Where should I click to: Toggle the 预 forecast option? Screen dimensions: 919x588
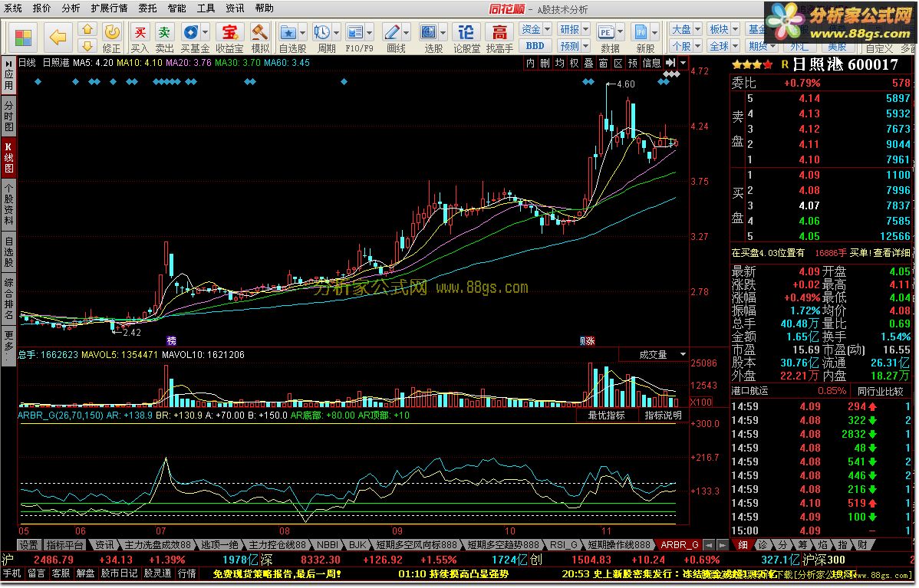click(x=633, y=63)
